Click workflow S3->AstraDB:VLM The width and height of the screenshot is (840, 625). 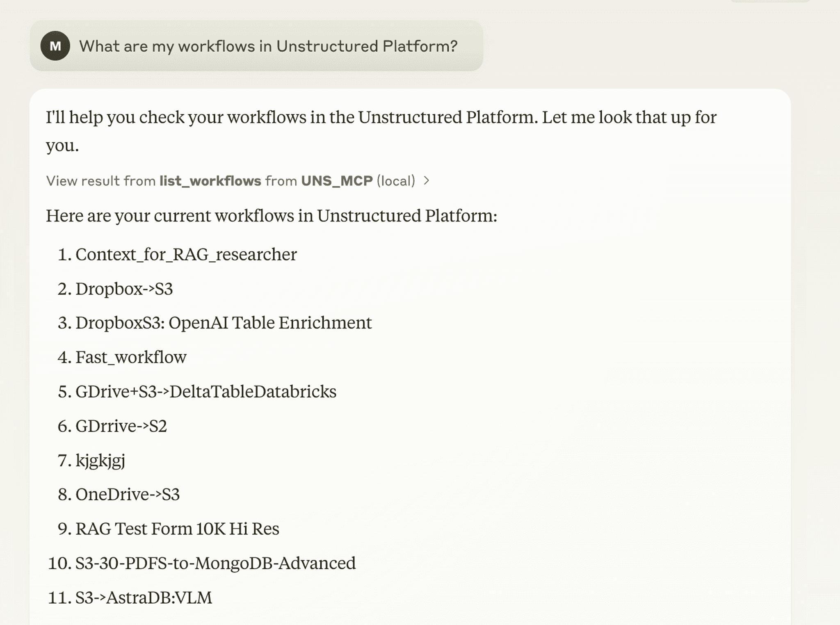click(x=144, y=598)
